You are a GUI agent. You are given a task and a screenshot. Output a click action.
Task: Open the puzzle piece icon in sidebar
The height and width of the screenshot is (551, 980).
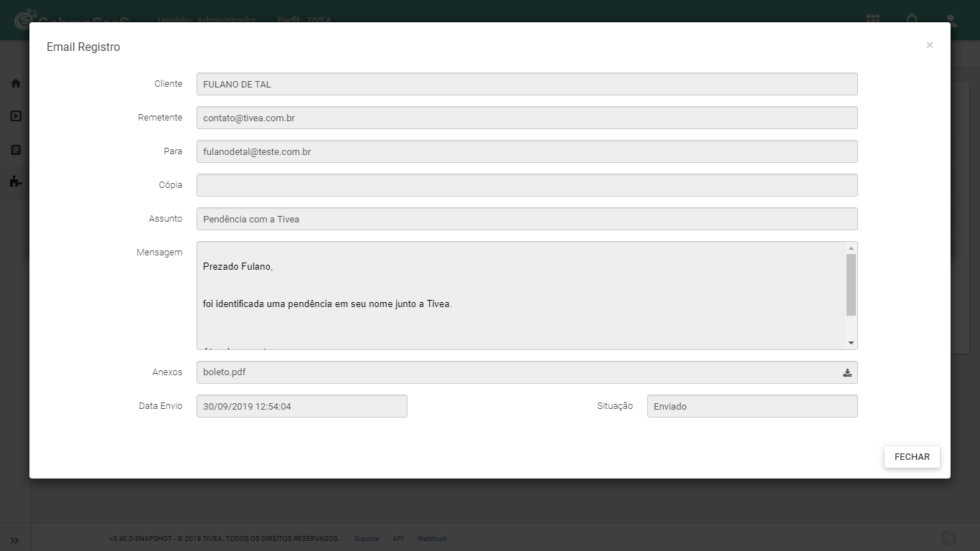(16, 182)
